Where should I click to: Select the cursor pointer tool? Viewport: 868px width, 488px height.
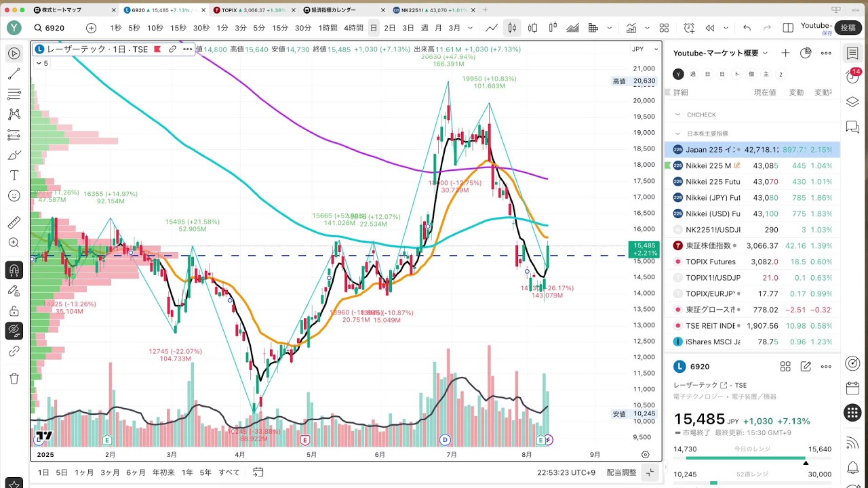(x=14, y=54)
